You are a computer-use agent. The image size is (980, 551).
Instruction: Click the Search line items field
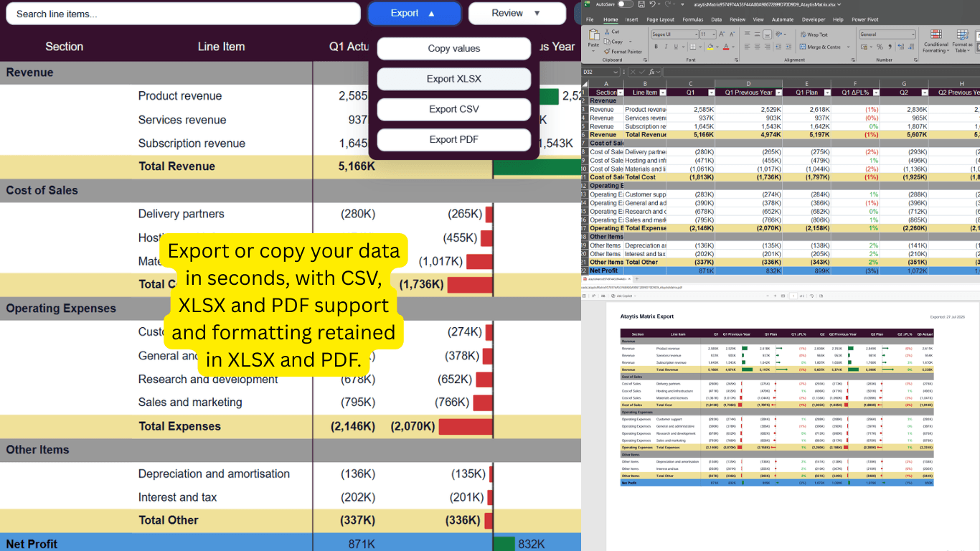(184, 14)
